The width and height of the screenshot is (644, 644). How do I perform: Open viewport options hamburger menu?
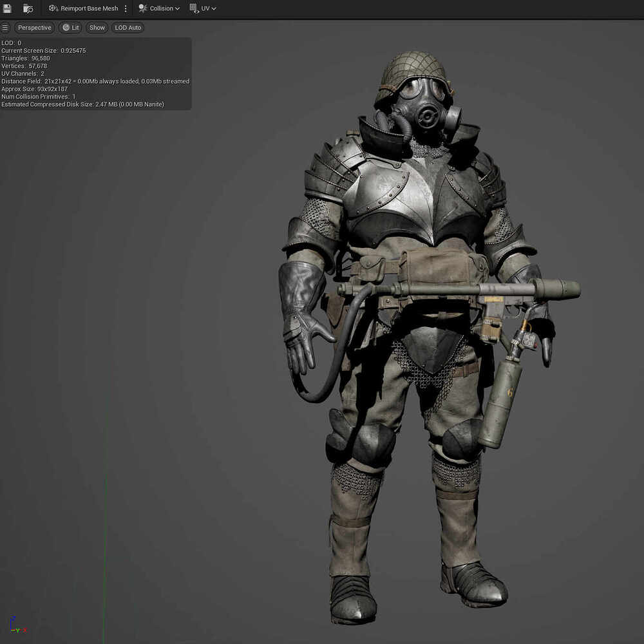5,28
